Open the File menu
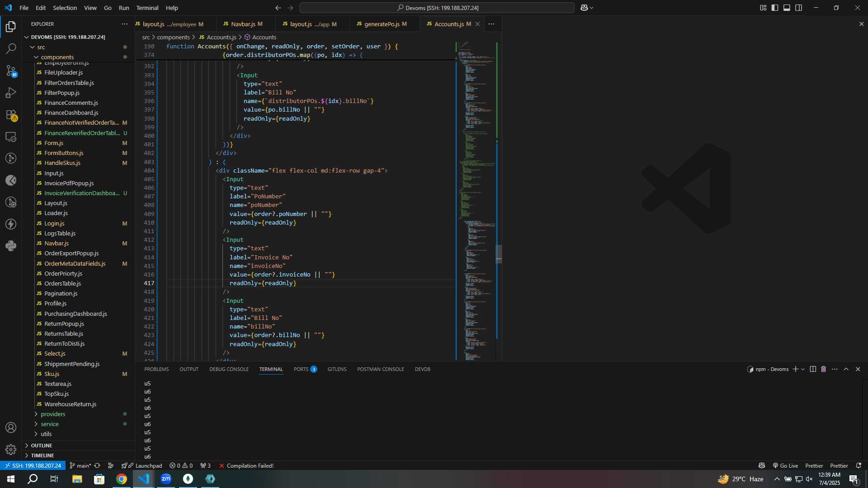 pos(24,8)
